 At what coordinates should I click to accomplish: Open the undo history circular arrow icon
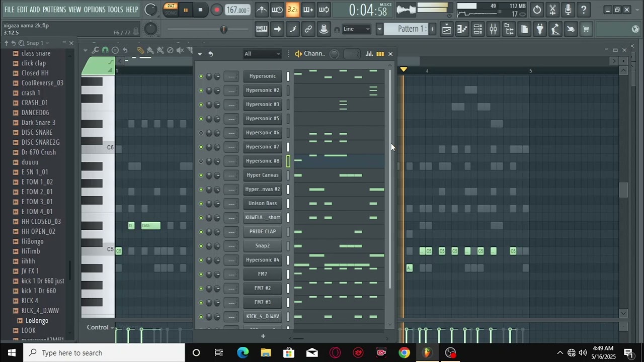(x=537, y=10)
